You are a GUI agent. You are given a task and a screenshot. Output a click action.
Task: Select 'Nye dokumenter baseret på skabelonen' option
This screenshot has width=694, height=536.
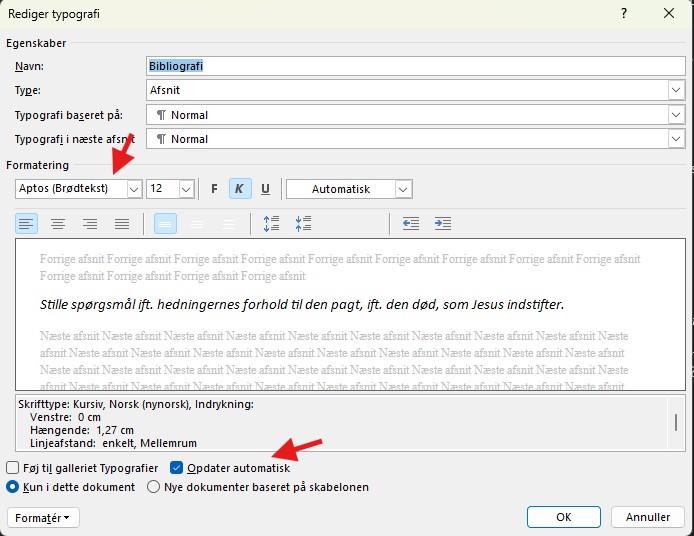point(154,488)
